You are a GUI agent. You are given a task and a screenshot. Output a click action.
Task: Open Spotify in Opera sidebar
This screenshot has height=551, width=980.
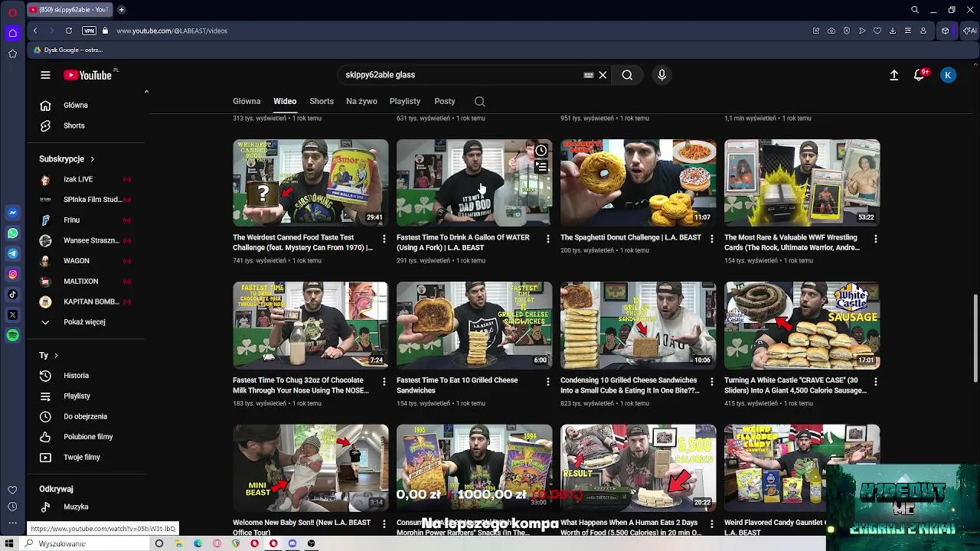[x=12, y=335]
